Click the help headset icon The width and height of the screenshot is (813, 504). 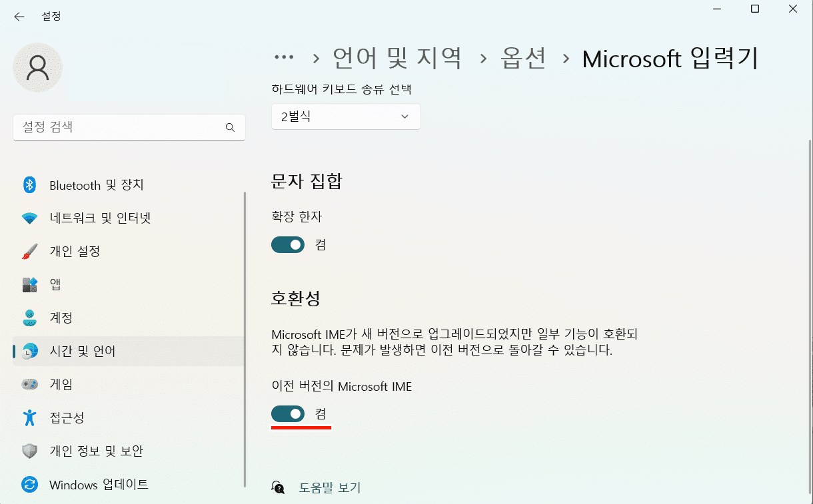[279, 487]
